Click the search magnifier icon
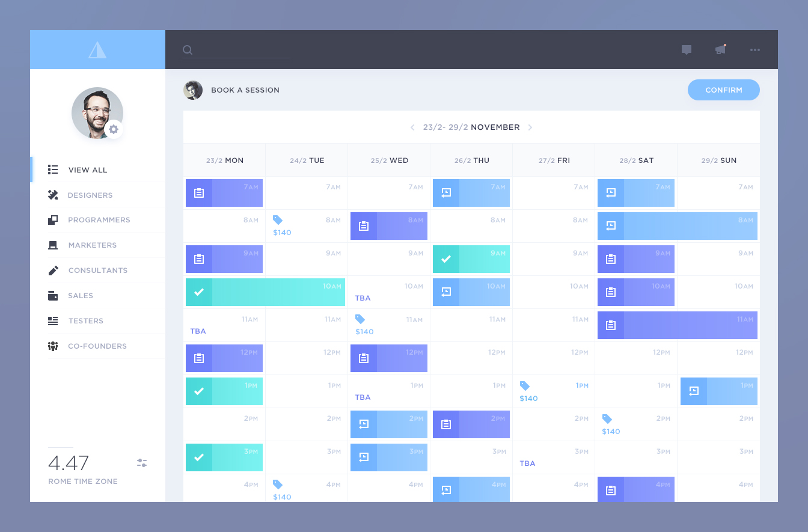The width and height of the screenshot is (808, 532). click(x=188, y=50)
